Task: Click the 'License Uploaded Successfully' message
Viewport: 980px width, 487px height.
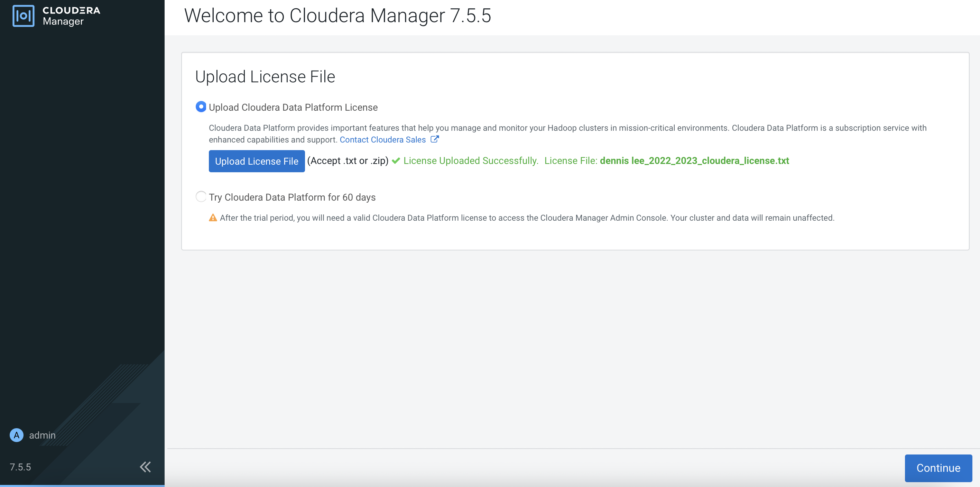Action: [x=471, y=161]
